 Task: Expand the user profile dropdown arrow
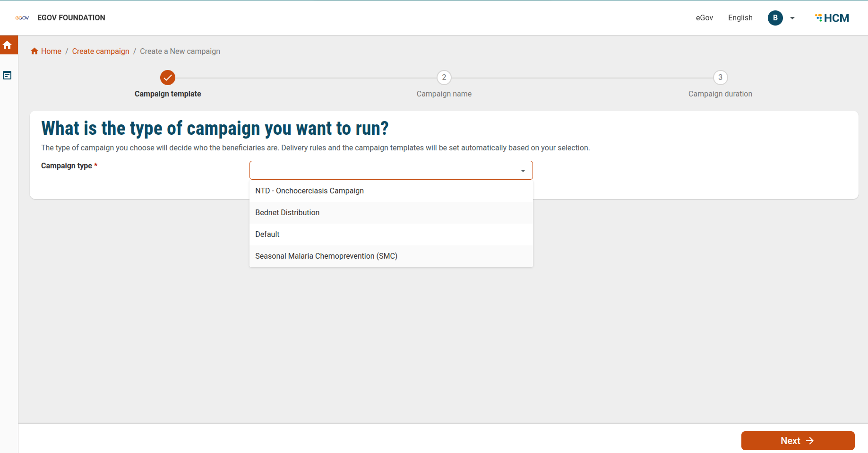click(x=792, y=18)
